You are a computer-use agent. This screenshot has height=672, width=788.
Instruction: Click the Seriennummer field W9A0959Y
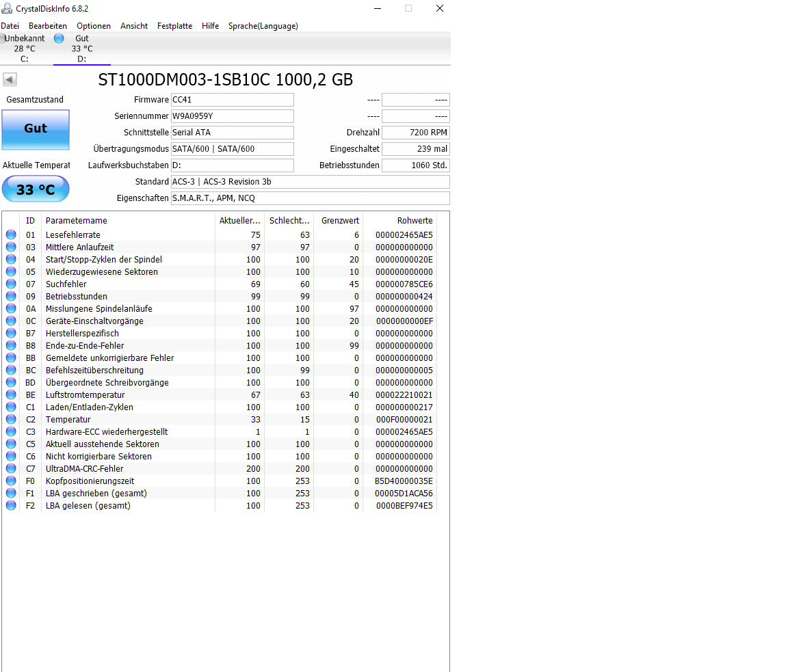point(232,116)
